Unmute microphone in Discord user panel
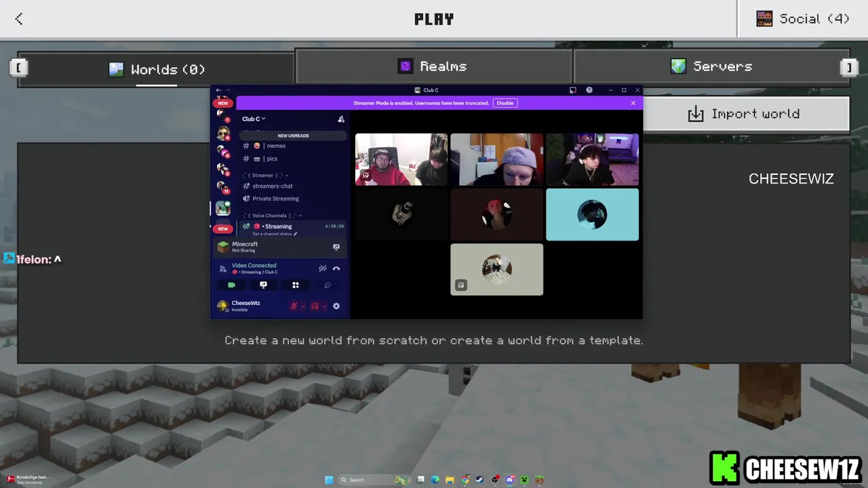868x488 pixels. (x=294, y=306)
